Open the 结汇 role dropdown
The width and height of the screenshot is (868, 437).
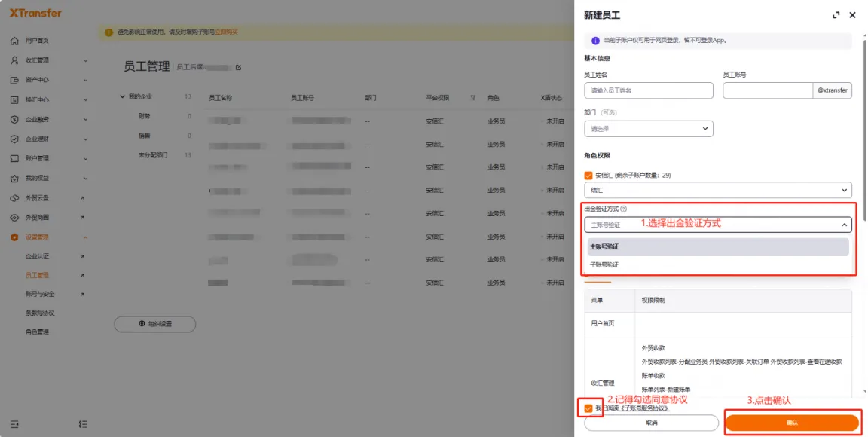pos(717,191)
